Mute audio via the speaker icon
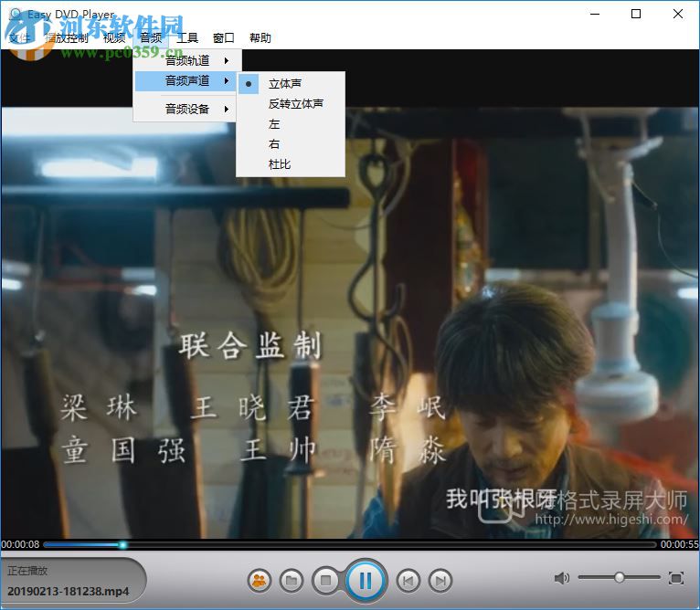The image size is (700, 610). pyautogui.click(x=562, y=578)
